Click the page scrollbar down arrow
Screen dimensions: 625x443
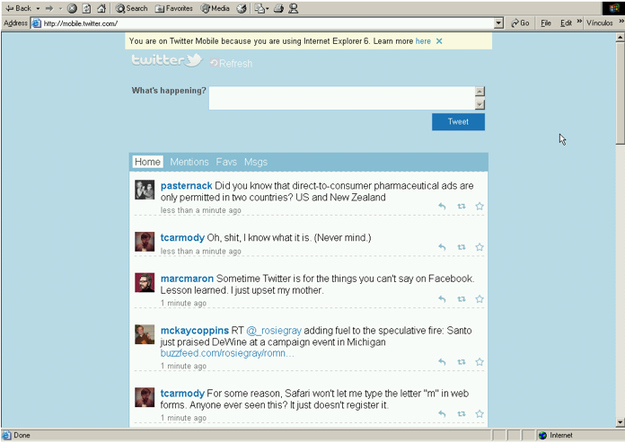coord(620,422)
